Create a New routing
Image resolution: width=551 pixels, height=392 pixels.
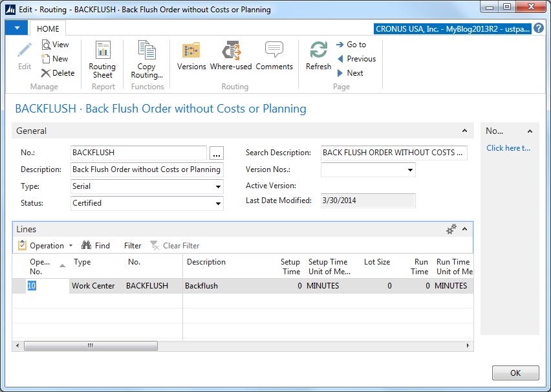click(x=54, y=59)
